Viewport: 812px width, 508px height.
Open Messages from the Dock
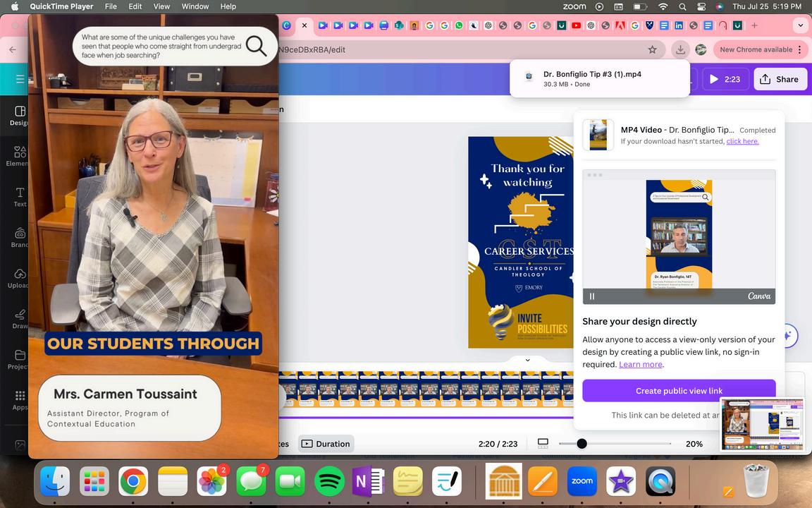point(251,482)
